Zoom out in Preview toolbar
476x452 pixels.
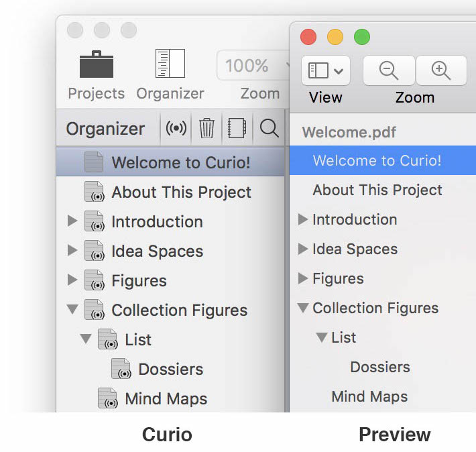tap(389, 70)
